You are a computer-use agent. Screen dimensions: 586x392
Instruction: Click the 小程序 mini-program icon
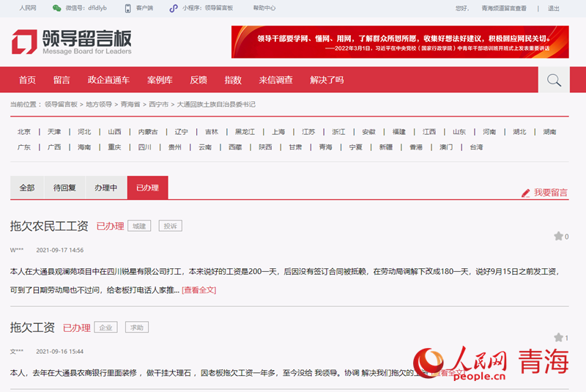point(174,8)
